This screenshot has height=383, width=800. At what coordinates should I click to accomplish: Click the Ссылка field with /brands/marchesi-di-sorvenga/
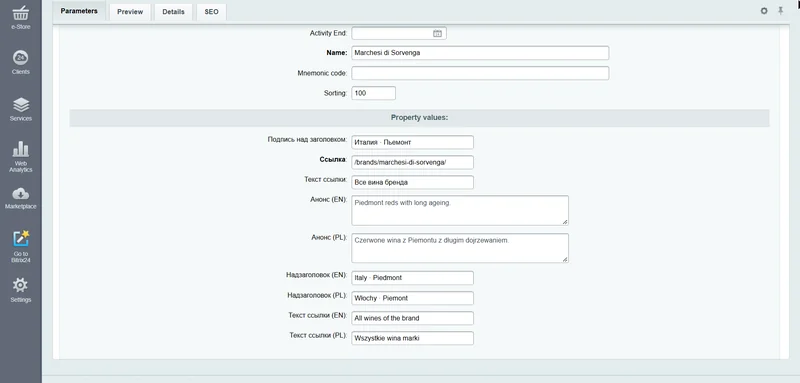[412, 162]
